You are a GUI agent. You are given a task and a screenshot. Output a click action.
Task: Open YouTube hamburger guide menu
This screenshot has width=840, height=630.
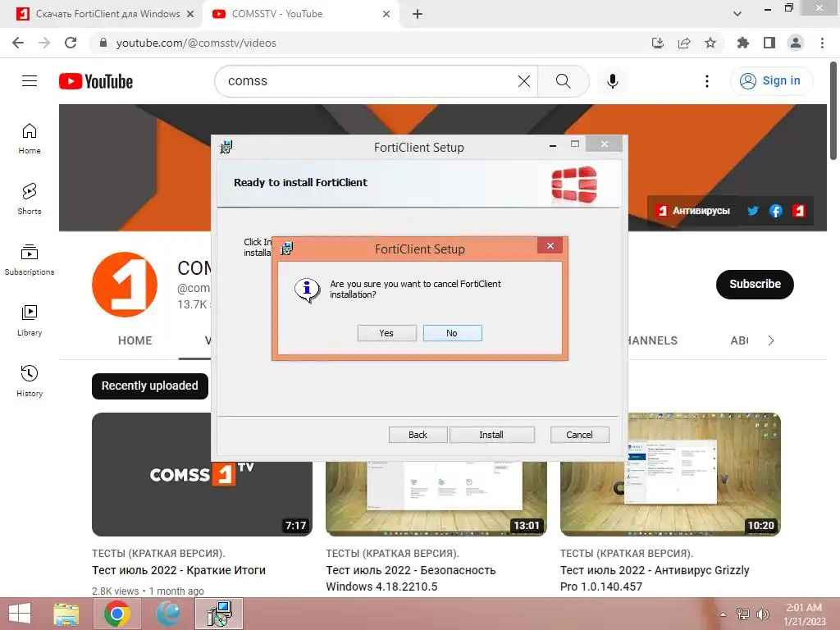(x=30, y=81)
